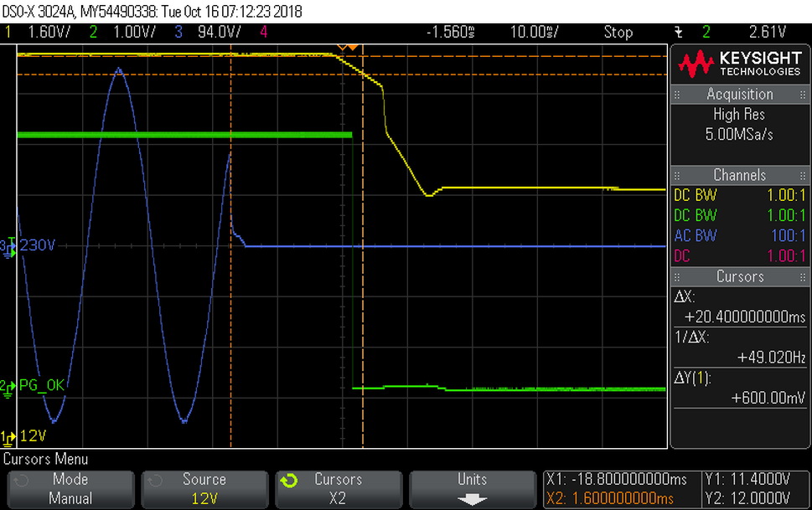Click the blue AC BW channel 3 row
Viewport: 812px width, 510px height.
(x=739, y=235)
